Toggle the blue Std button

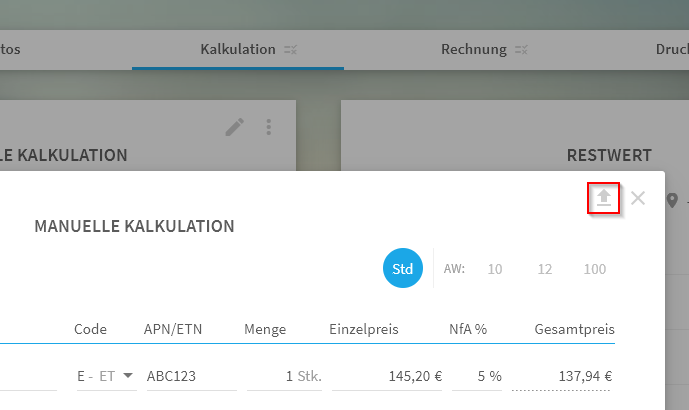tap(403, 268)
